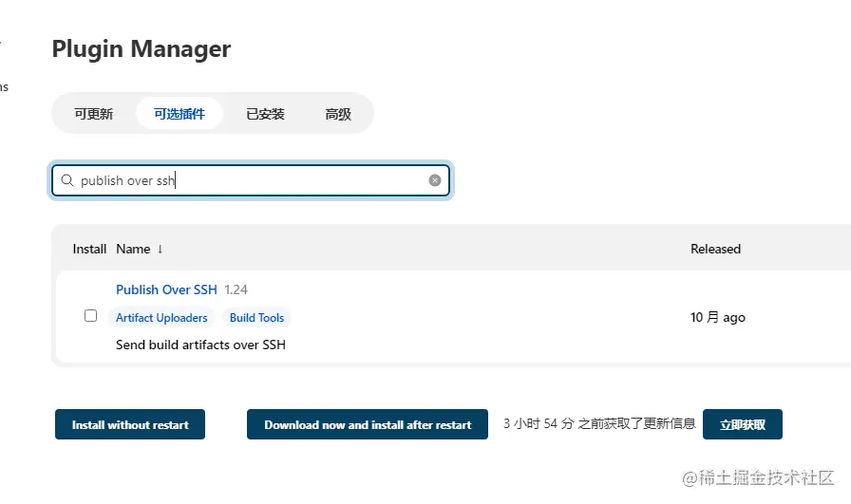Click the '10 月 ago' release date
851x504 pixels.
pos(717,317)
